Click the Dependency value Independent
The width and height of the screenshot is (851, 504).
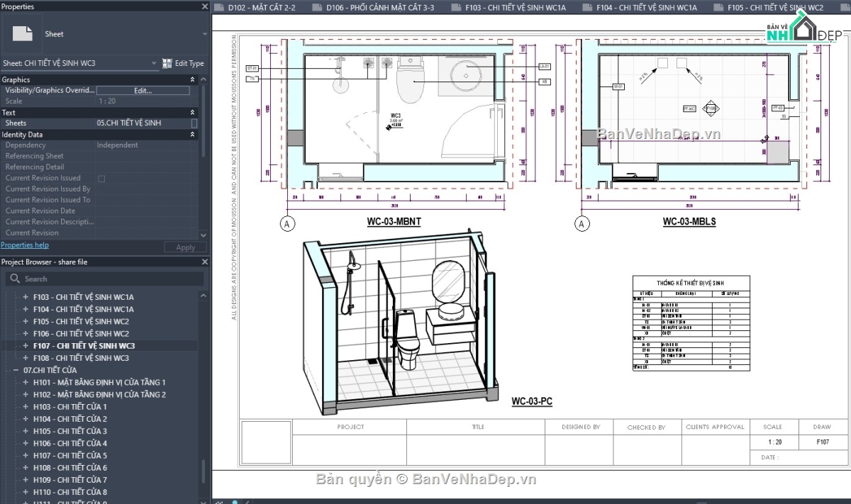click(x=118, y=145)
